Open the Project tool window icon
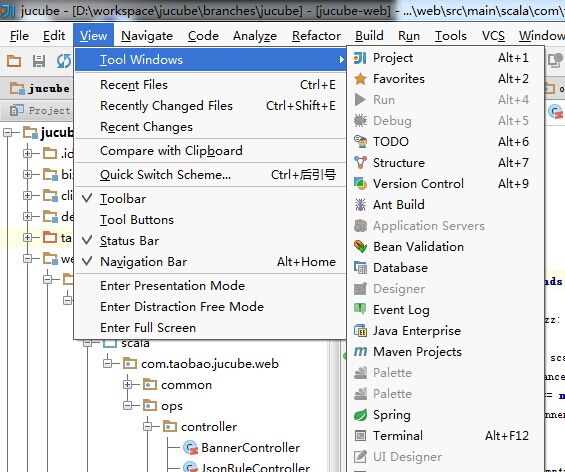 pos(360,58)
